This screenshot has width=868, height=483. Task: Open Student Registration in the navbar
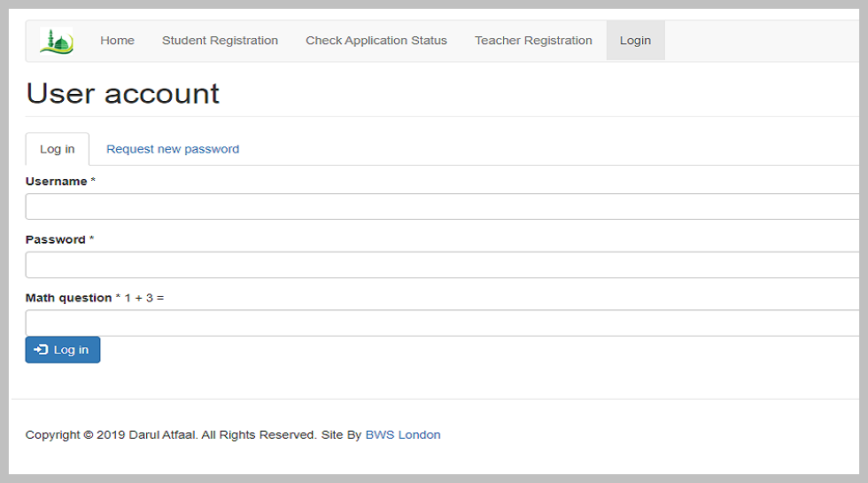220,41
